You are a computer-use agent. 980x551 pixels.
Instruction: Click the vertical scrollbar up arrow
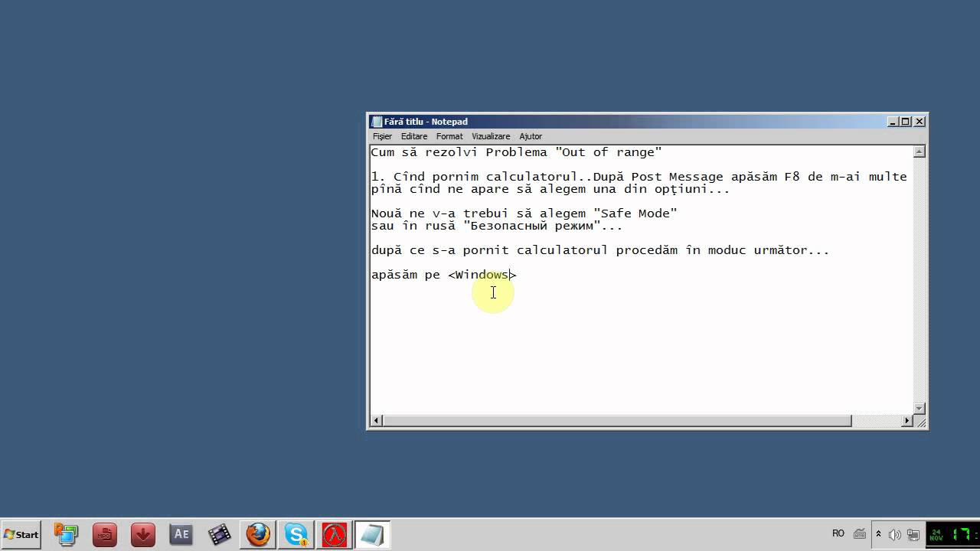[920, 152]
